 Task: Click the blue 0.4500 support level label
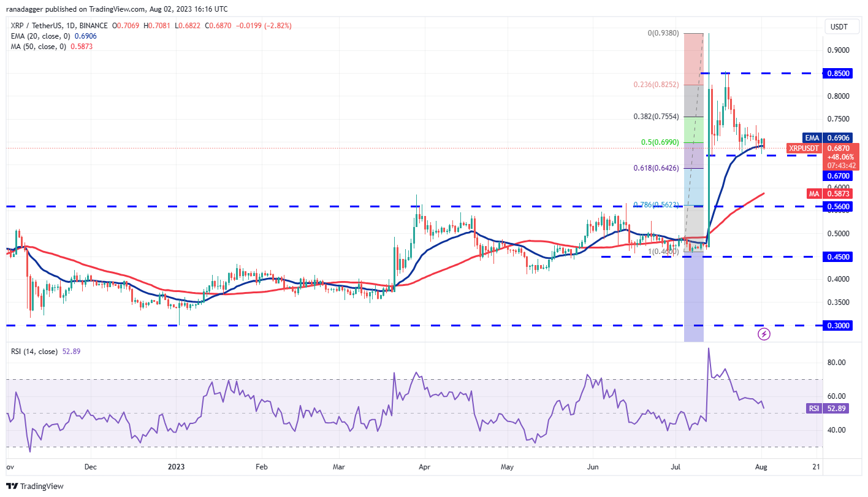(x=837, y=257)
